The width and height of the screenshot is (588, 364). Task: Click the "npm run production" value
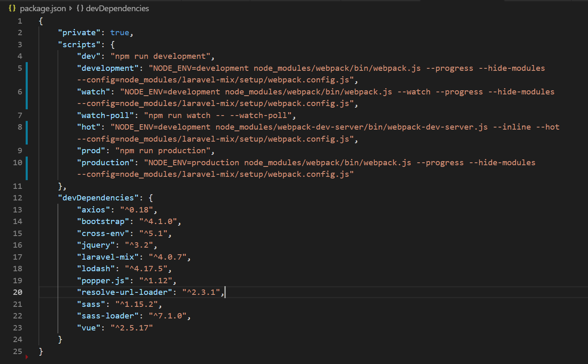[163, 151]
